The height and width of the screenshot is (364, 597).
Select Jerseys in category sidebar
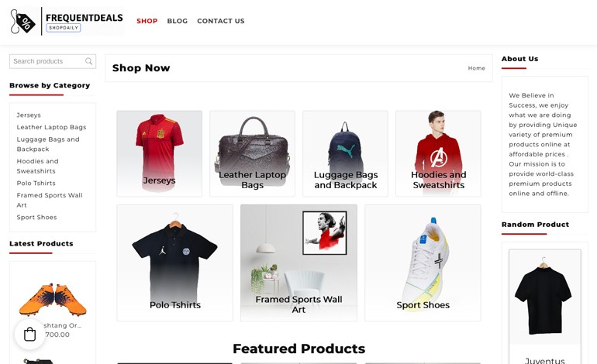point(29,115)
